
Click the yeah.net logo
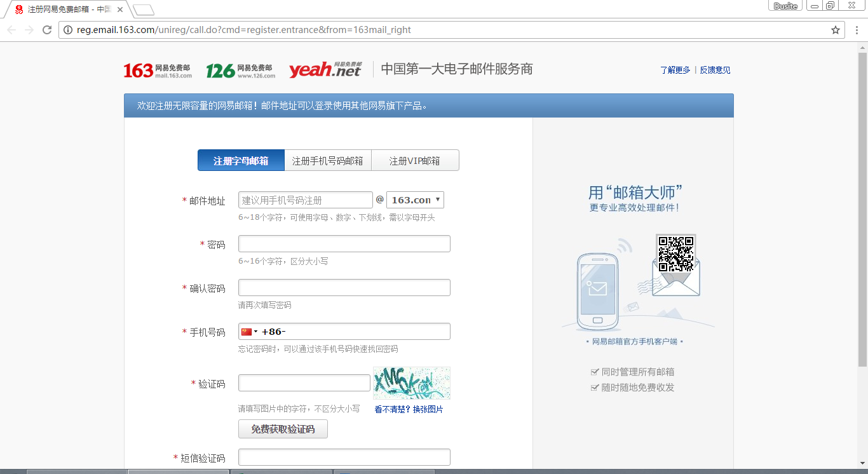coord(325,69)
